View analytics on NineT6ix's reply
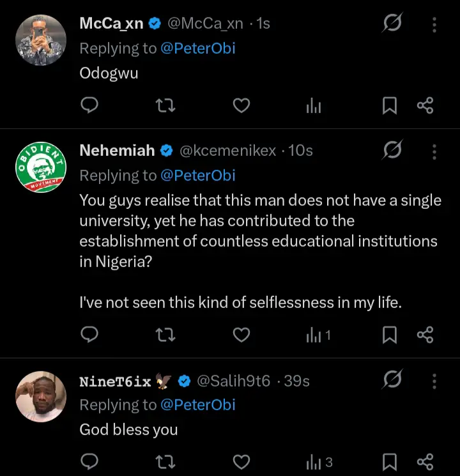The height and width of the screenshot is (476, 460). (318, 461)
